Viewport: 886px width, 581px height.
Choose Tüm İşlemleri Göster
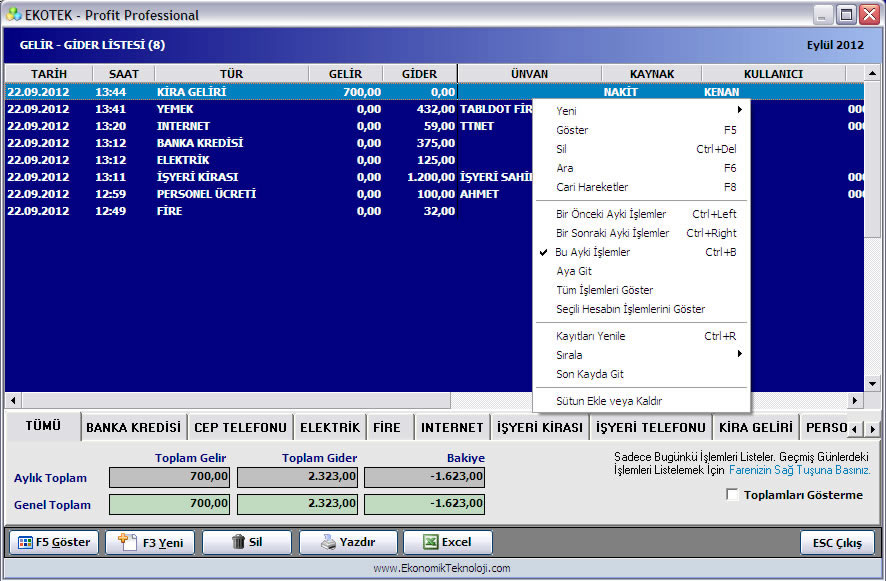tap(641, 290)
